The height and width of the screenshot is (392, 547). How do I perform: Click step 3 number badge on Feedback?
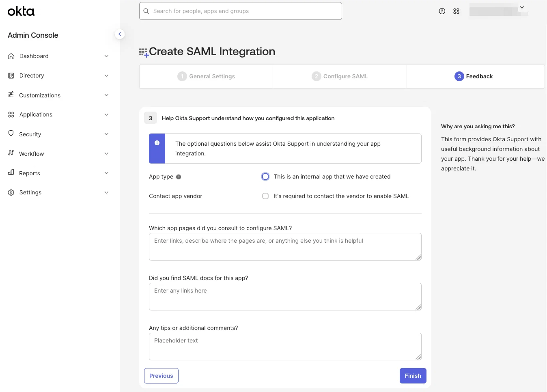[459, 76]
